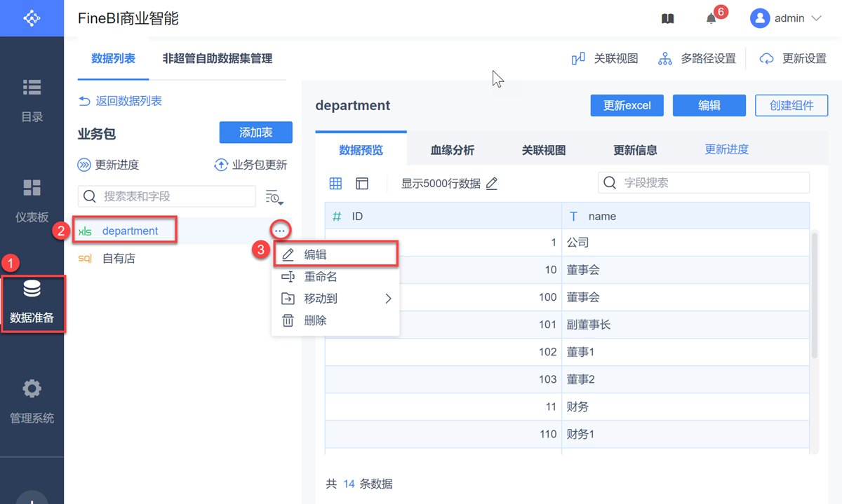This screenshot has height=504, width=842.
Task: Click the 更新excel button
Action: pos(627,106)
